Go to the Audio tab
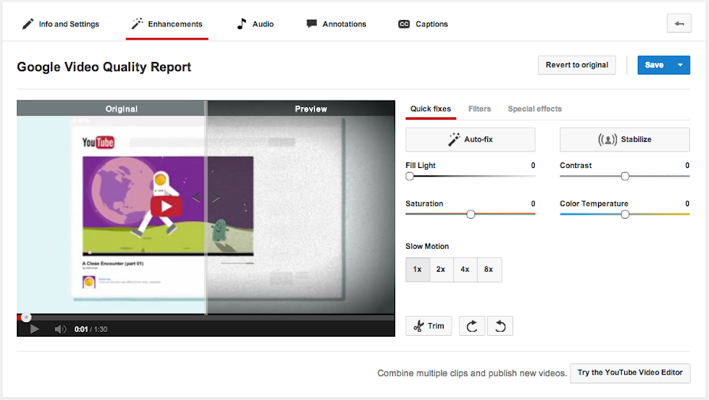 [255, 24]
